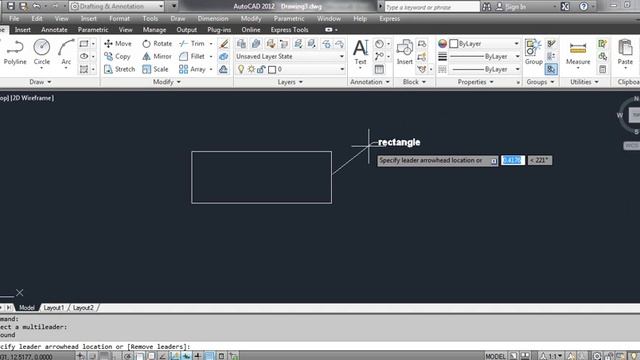Click the white ByLayer color swatch
The image size is (640, 360).
453,44
